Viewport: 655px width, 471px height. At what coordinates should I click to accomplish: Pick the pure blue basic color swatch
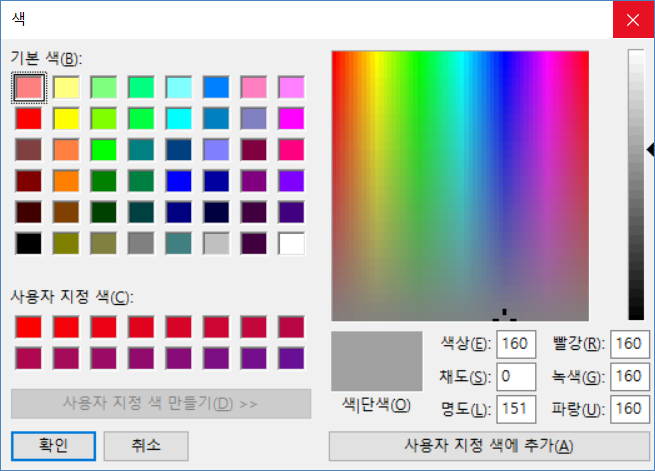pyautogui.click(x=179, y=181)
